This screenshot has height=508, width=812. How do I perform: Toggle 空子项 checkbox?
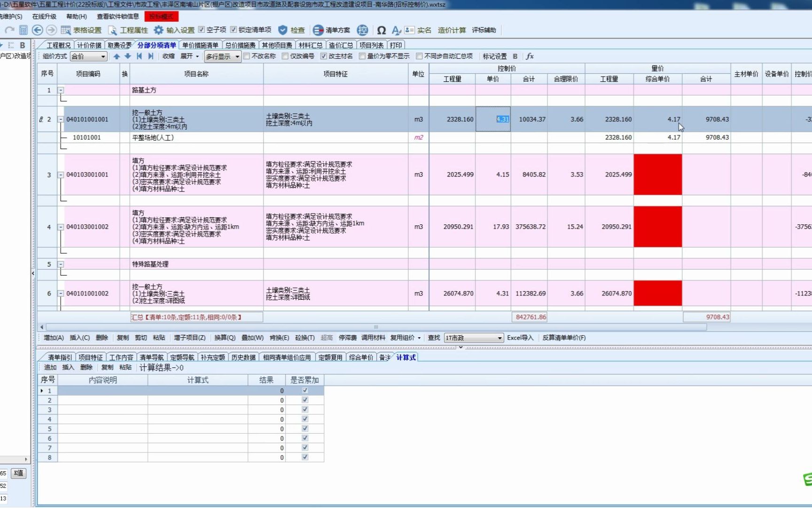tap(202, 30)
